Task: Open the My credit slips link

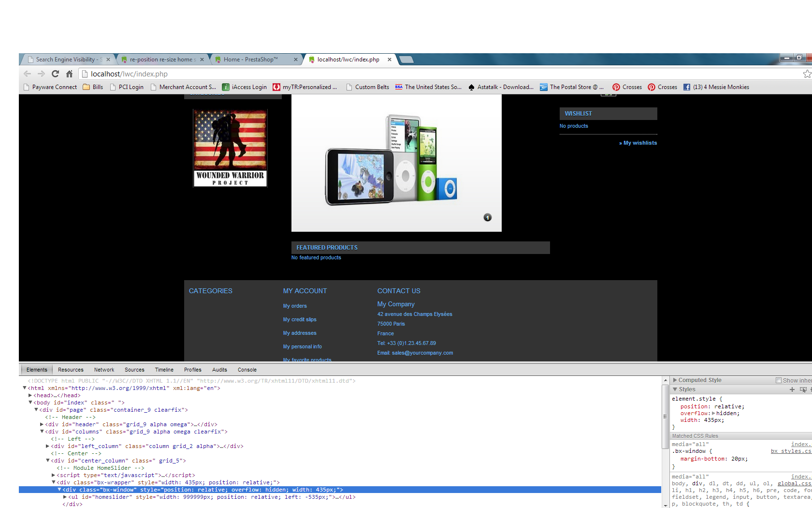Action: point(300,319)
